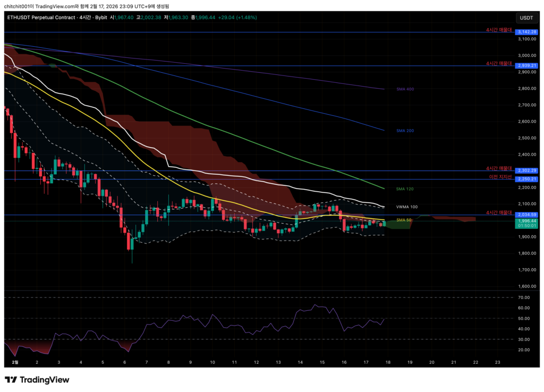The width and height of the screenshot is (544, 392).
Task: Click date 14 on the time axis
Action: pyautogui.click(x=300, y=362)
